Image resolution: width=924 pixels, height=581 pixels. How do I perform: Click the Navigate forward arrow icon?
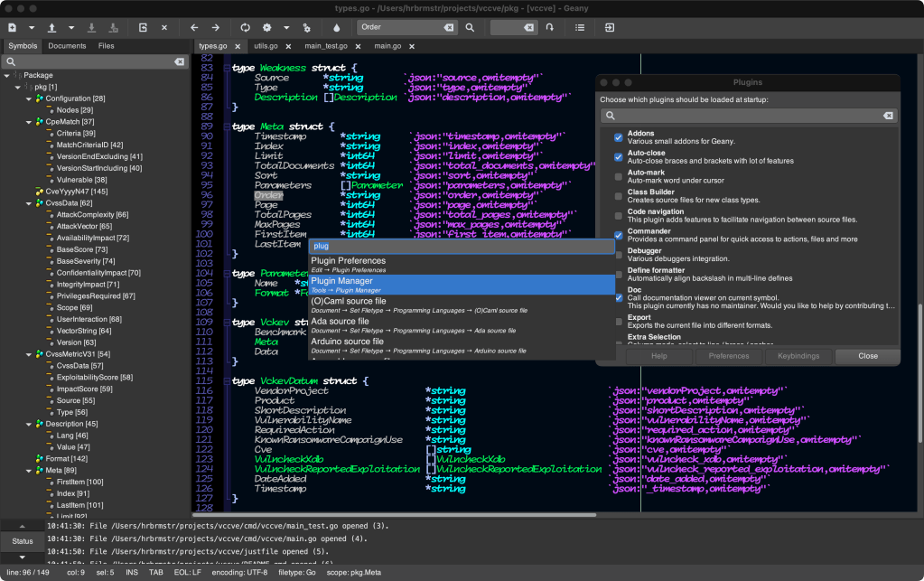(x=216, y=28)
